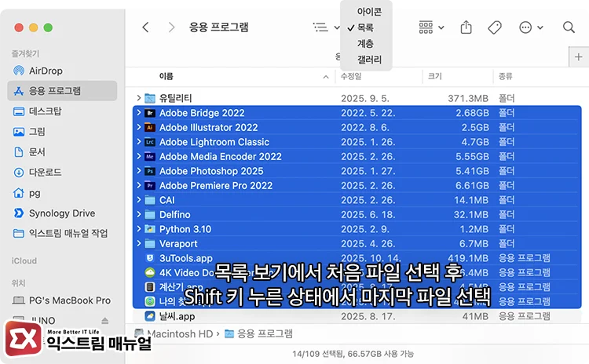Select the 유틸리티 folder name
The height and width of the screenshot is (364, 589).
(x=175, y=98)
